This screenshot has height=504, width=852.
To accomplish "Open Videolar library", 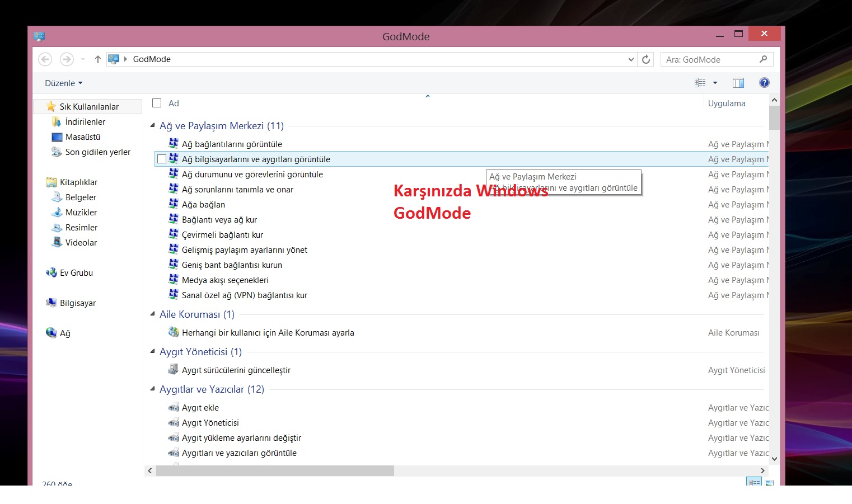I will pos(81,242).
